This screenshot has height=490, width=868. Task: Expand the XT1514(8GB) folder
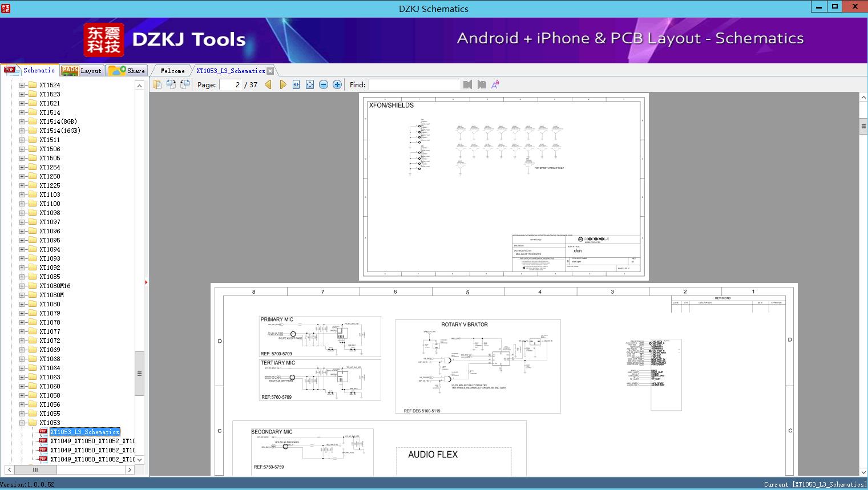(x=22, y=122)
